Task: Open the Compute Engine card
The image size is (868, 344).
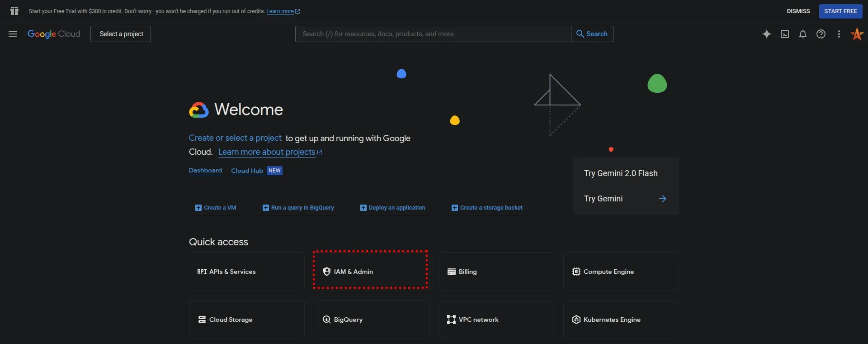Action: [x=621, y=272]
